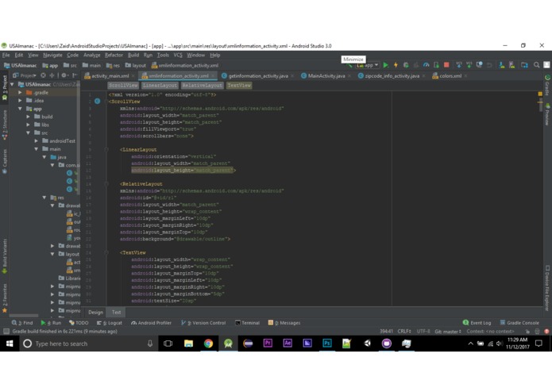Expand the .idea folder
Image resolution: width=552 pixels, height=392 pixels.
point(20,101)
